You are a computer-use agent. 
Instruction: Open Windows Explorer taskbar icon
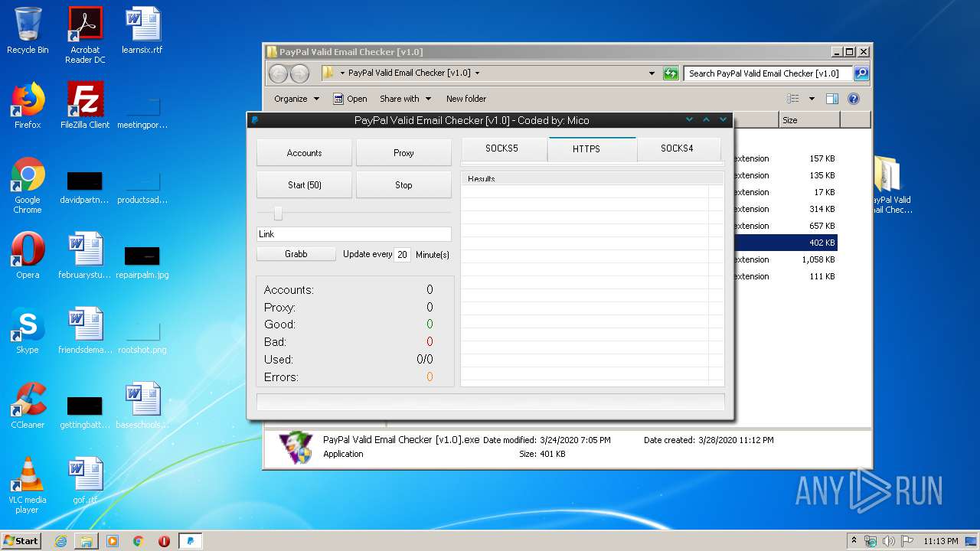click(87, 541)
